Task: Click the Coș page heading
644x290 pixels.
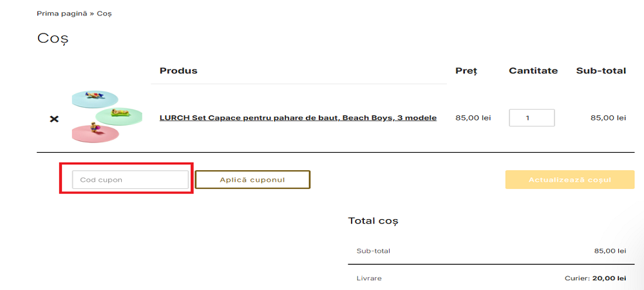Action: (53, 38)
